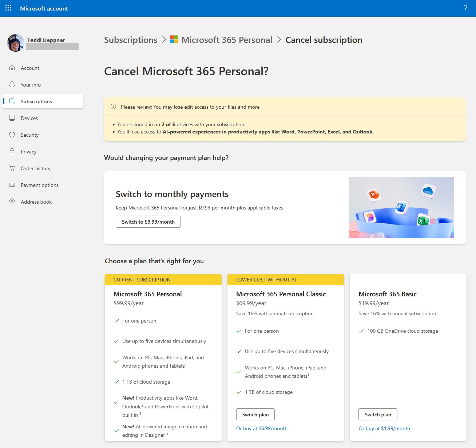Viewport: 476px width, 448px height.
Task: Click the $99.99/year price text
Action: 128,303
